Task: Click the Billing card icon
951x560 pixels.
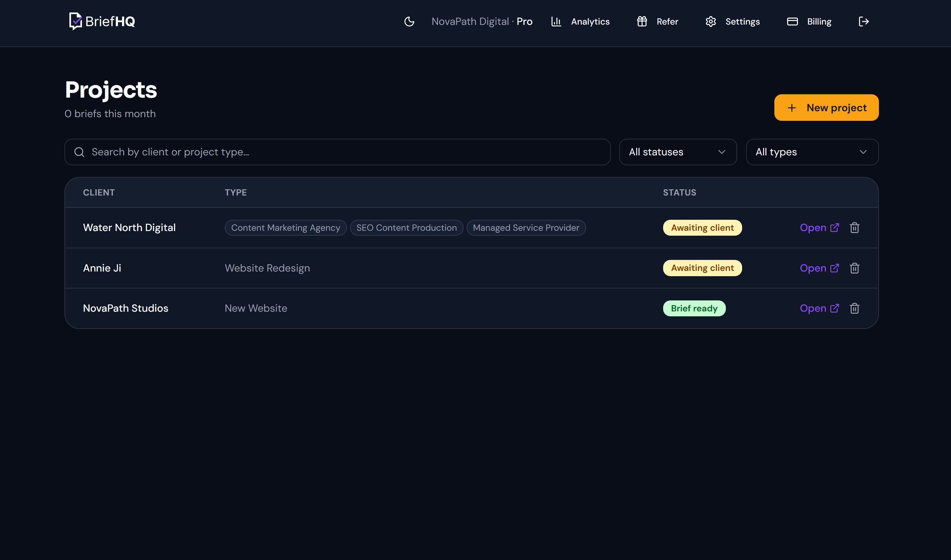Action: (792, 22)
